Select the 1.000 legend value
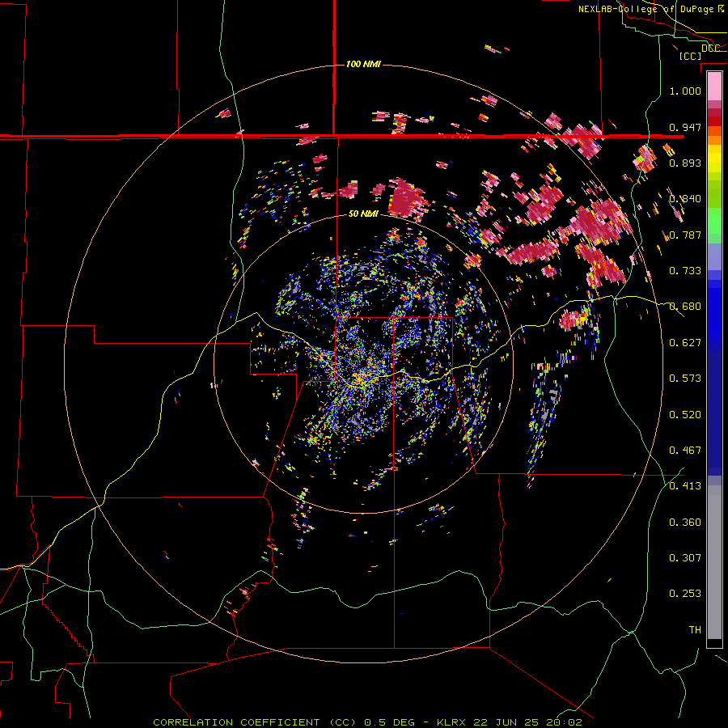This screenshot has height=728, width=728. click(x=685, y=91)
